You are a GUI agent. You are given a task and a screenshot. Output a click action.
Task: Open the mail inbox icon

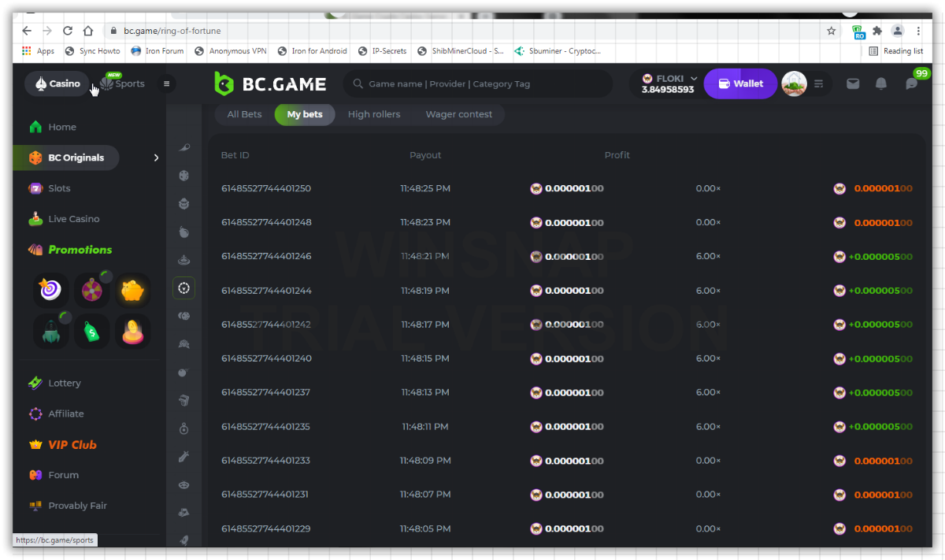click(x=852, y=84)
